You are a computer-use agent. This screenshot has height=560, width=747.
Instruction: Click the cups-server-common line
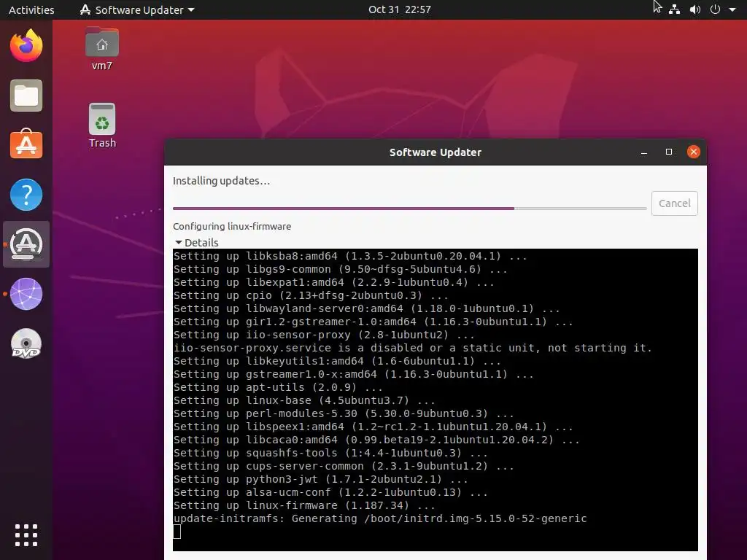(x=344, y=466)
